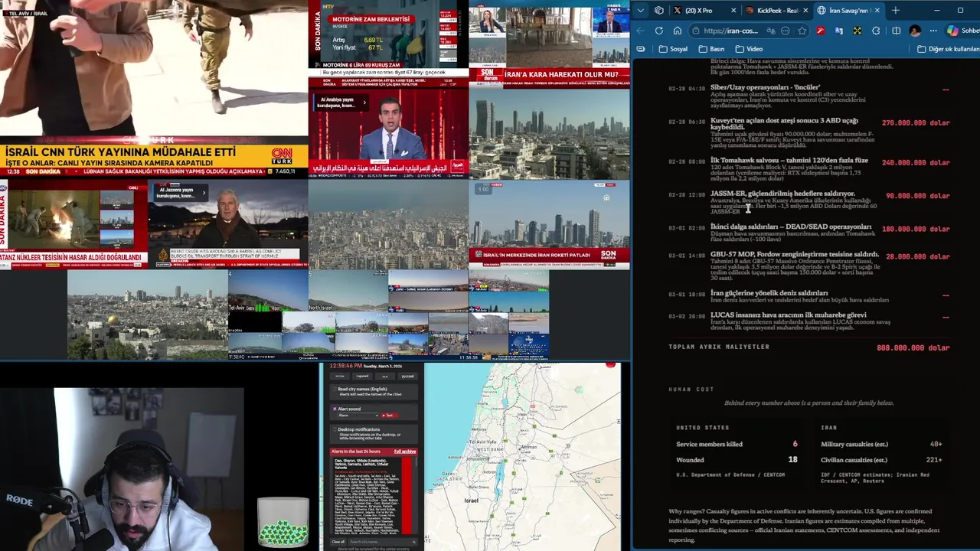Click the 270.000.000 dolar cost value
This screenshot has width=980, height=551.
coord(916,123)
